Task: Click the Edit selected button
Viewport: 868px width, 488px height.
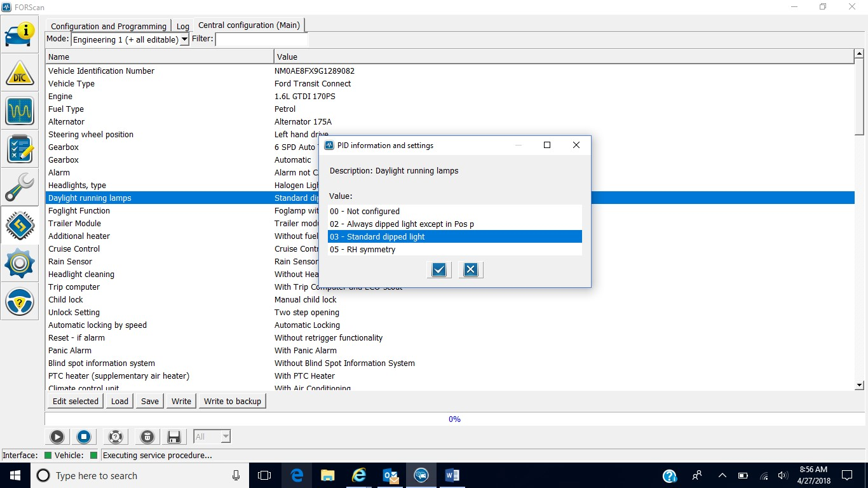Action: 76,401
